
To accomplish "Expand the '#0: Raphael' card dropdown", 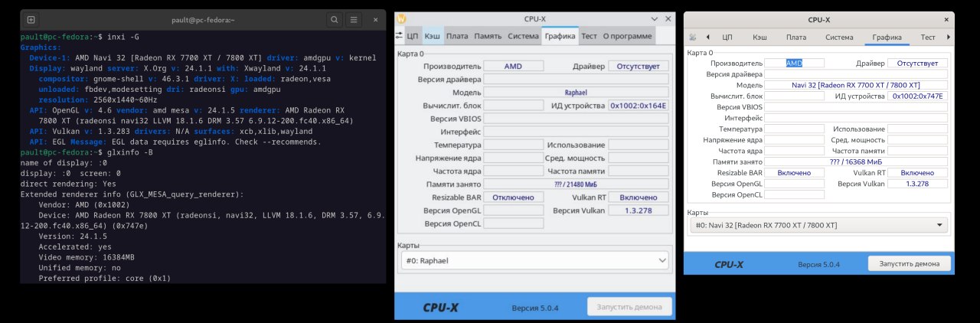I will 535,261.
